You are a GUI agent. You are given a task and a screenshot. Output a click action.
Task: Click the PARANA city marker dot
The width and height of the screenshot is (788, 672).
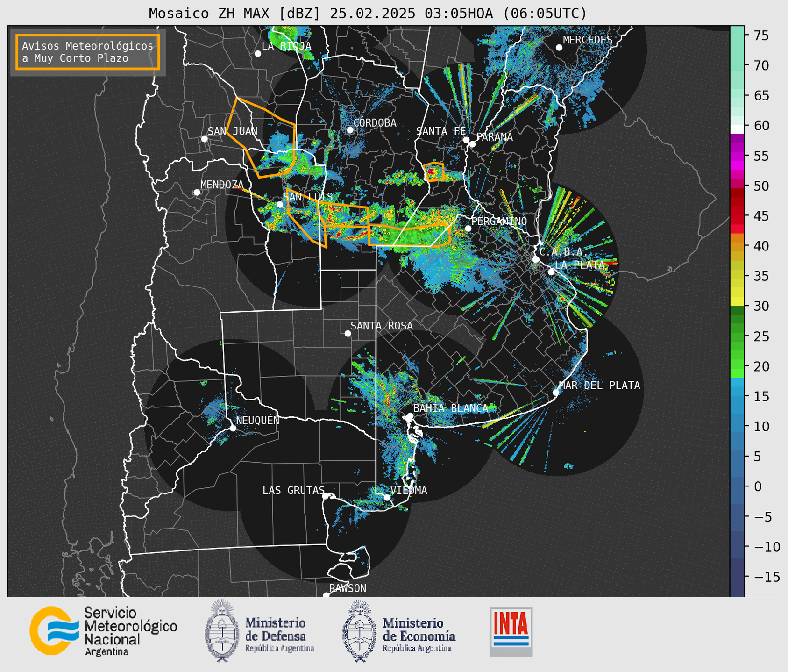472,144
